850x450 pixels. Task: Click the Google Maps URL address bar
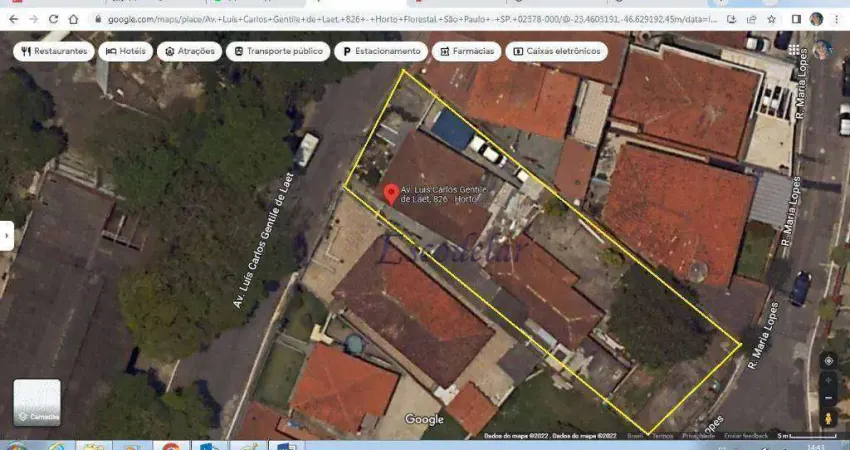pyautogui.click(x=400, y=19)
